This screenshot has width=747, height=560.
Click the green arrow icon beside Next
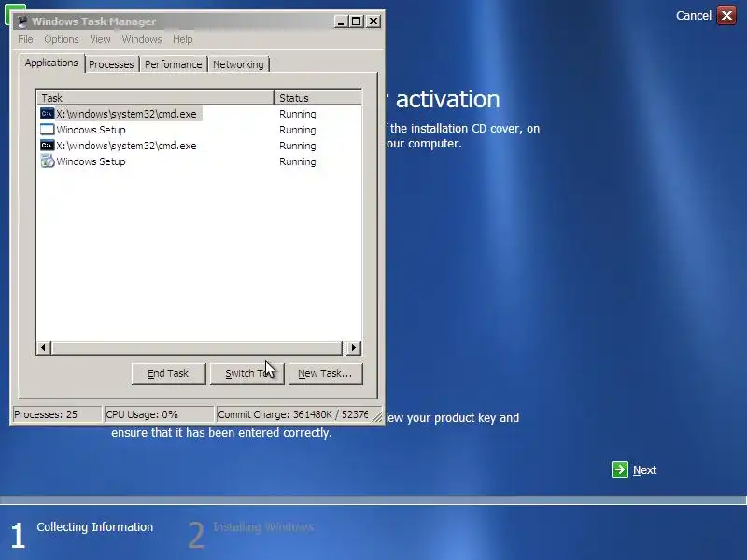tap(620, 470)
